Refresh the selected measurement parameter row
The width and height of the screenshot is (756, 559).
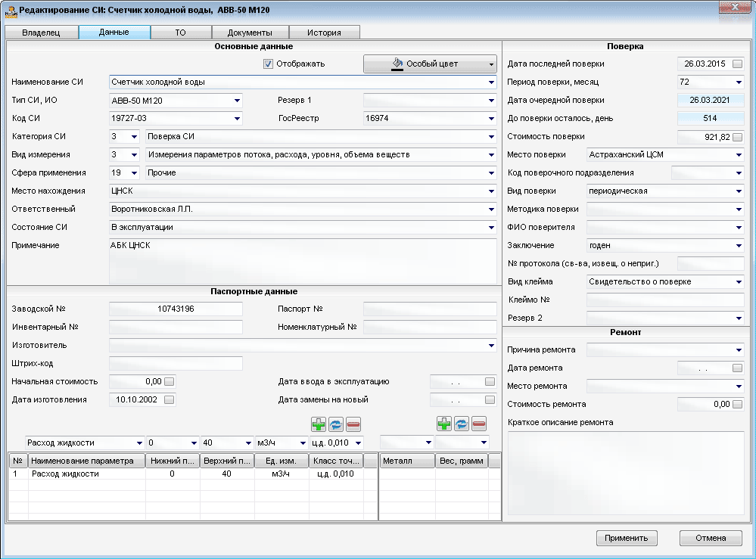coord(336,424)
